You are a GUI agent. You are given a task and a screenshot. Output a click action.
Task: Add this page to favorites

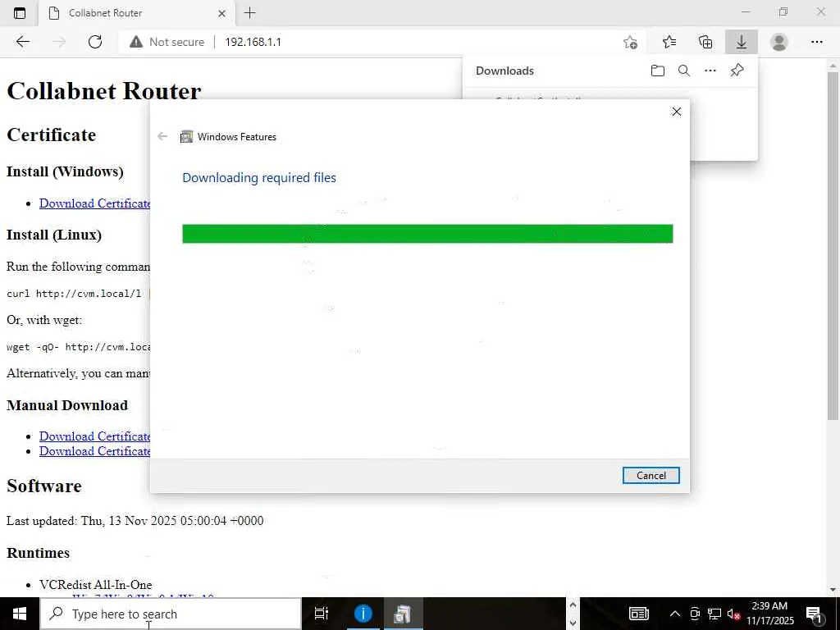631,42
